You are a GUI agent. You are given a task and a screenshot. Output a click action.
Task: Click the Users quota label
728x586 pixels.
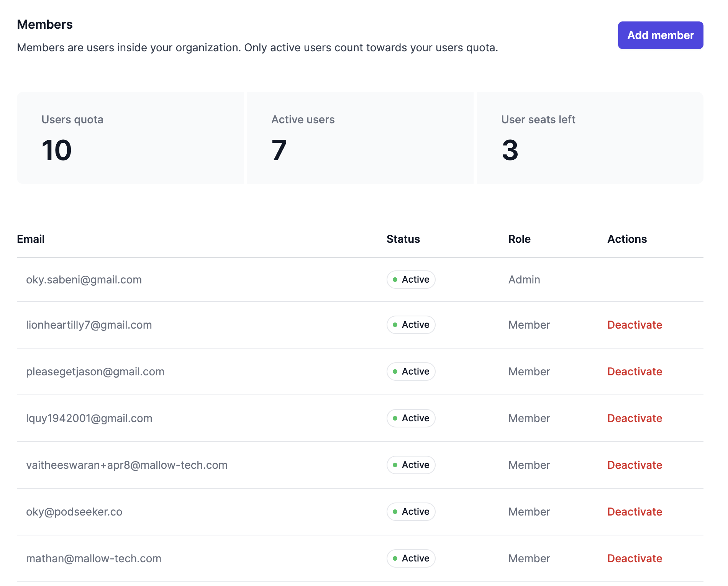click(x=72, y=119)
